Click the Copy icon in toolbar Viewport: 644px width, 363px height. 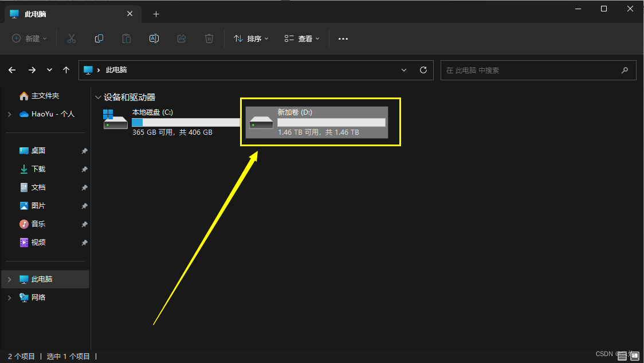click(x=99, y=38)
